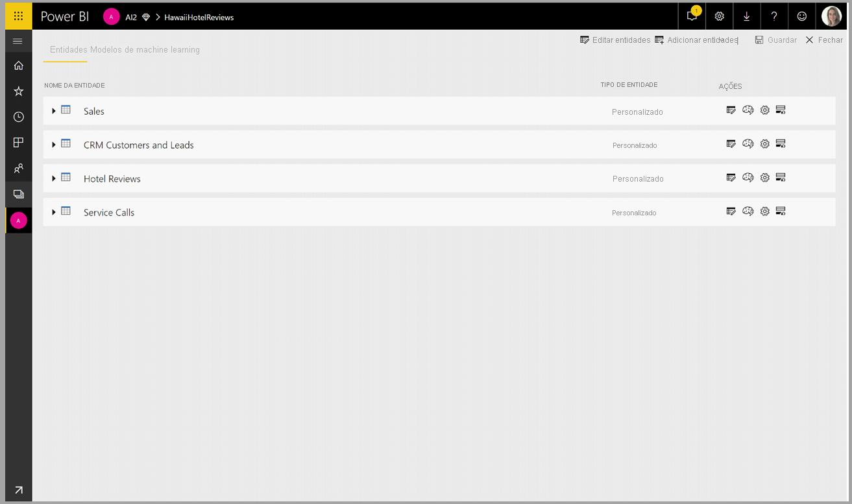Open Favorites star in the sidebar
Image resolution: width=852 pixels, height=504 pixels.
point(18,91)
